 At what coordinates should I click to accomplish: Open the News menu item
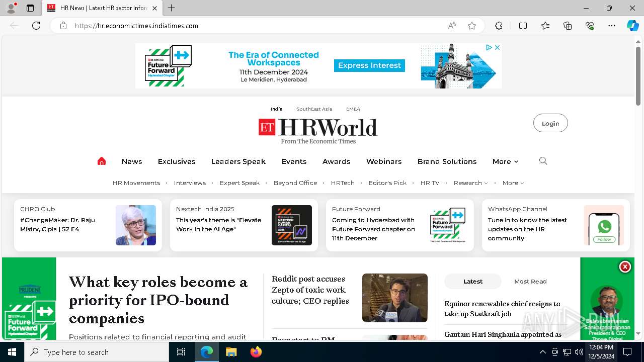pyautogui.click(x=132, y=161)
